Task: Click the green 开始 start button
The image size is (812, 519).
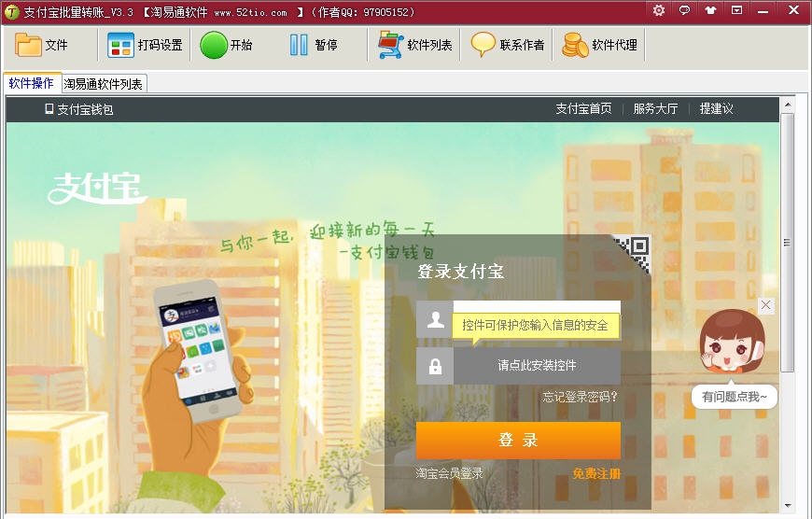Action: 226,45
